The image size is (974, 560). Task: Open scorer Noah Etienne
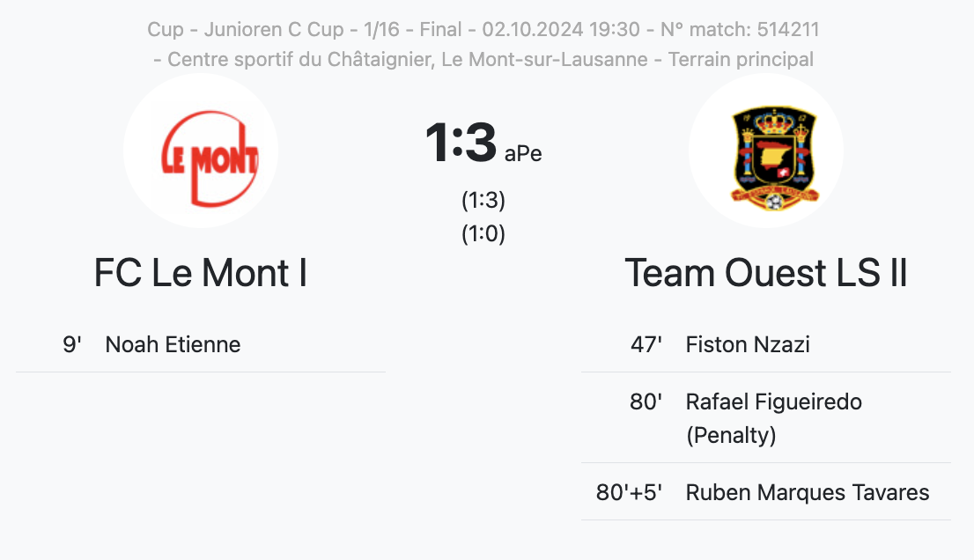pyautogui.click(x=173, y=344)
